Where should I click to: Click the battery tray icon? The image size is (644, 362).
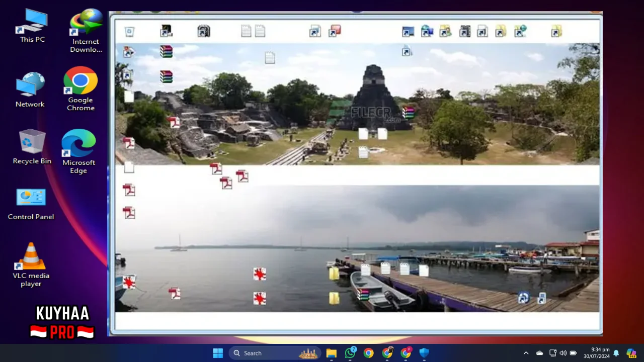573,353
